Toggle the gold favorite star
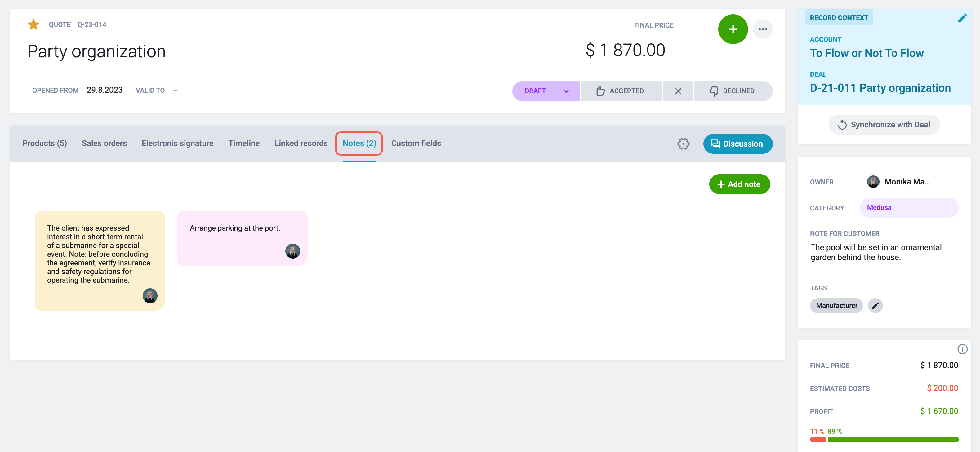Viewport: 980px width, 452px height. click(33, 25)
